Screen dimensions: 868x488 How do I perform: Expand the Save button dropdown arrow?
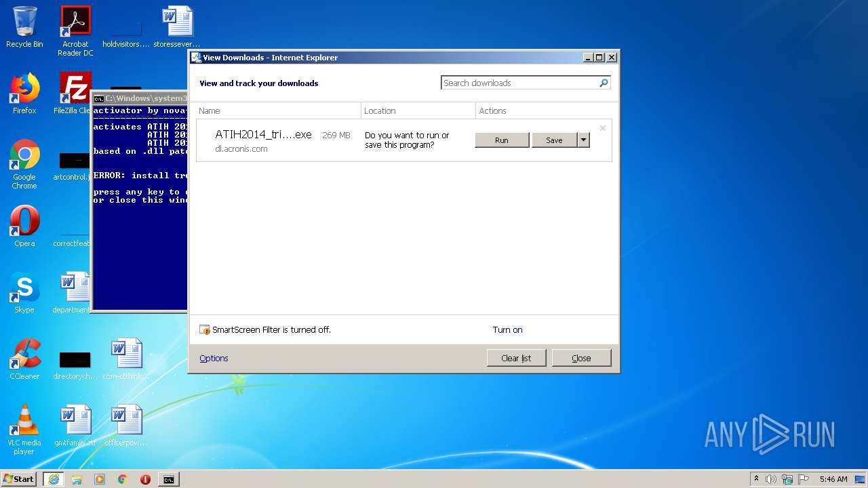click(583, 140)
